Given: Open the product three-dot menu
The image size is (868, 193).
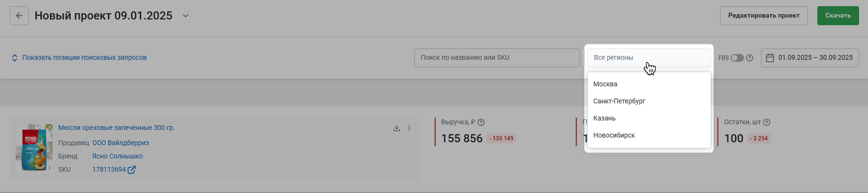Looking at the screenshot, I should 409,128.
